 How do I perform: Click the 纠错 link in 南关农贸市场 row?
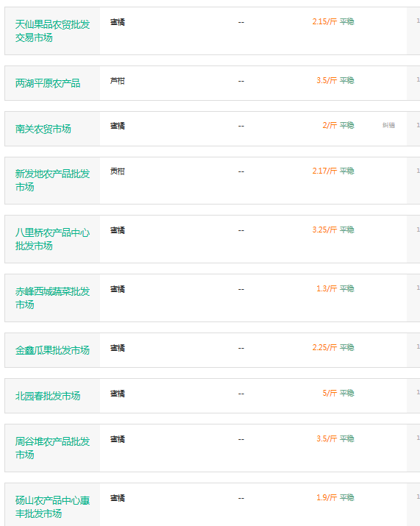pyautogui.click(x=388, y=125)
